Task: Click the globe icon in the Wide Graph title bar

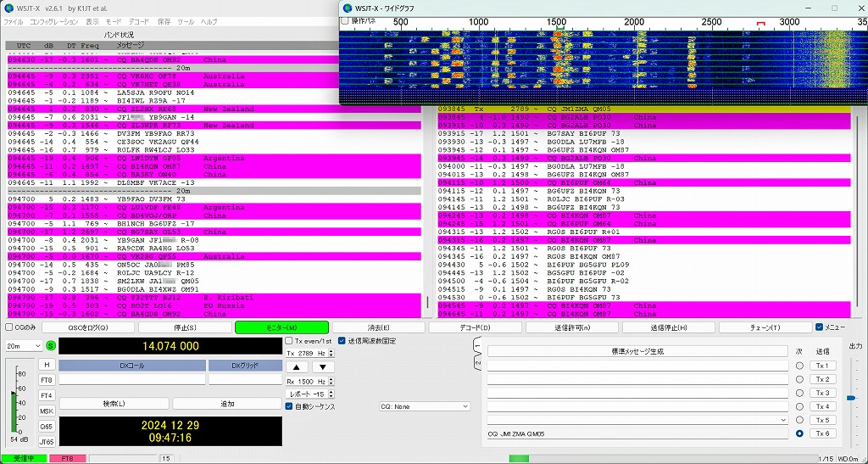Action: pyautogui.click(x=347, y=8)
